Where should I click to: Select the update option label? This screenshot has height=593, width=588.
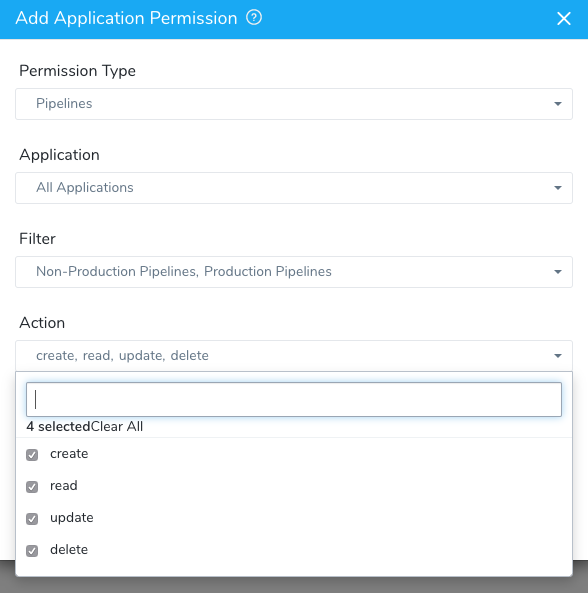[72, 518]
